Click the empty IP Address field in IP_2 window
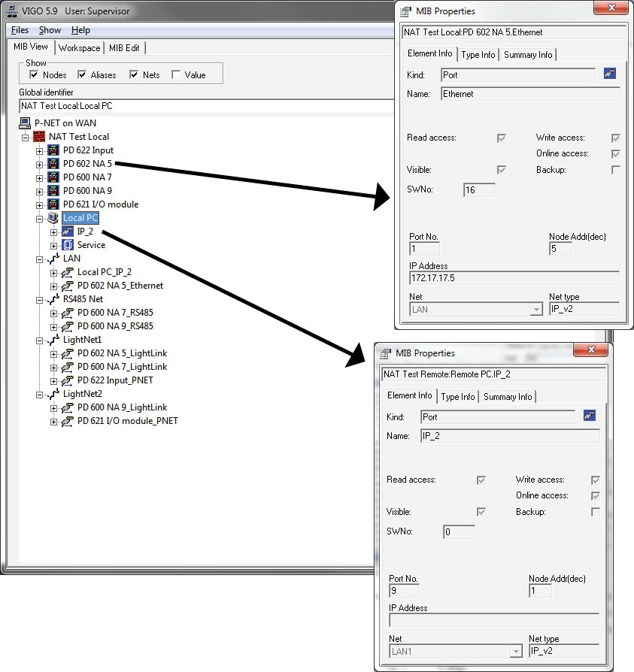Image resolution: width=634 pixels, height=672 pixels. (x=494, y=620)
